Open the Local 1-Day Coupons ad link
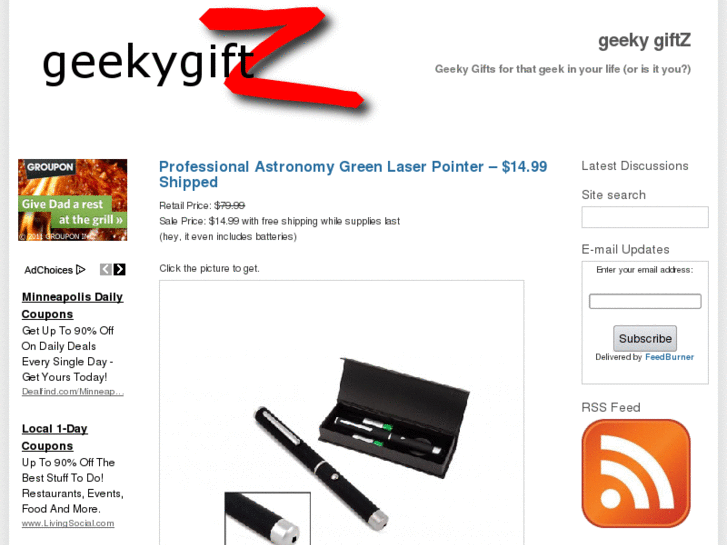This screenshot has width=727, height=545. pos(55,437)
